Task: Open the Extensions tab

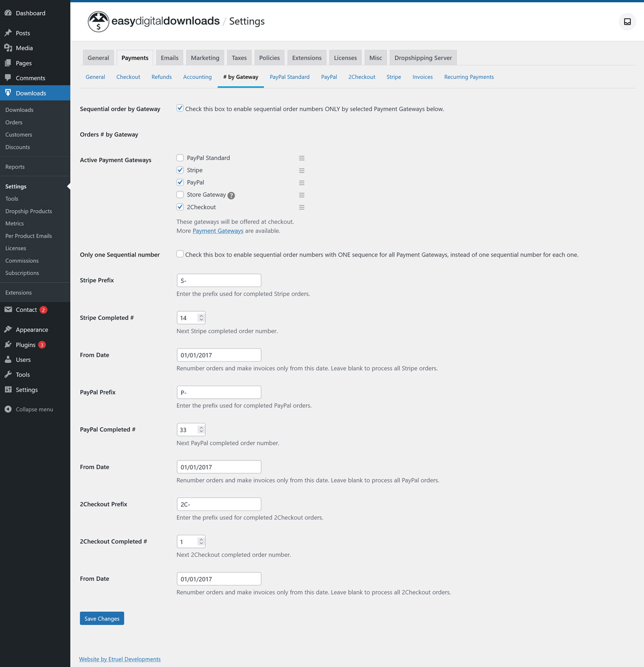Action: tap(307, 57)
